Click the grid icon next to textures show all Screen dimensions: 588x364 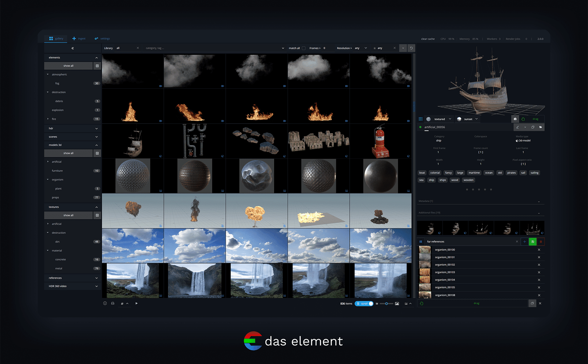97,215
